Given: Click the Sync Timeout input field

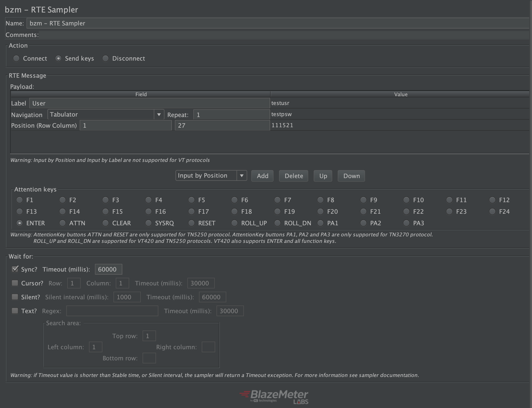Looking at the screenshot, I should [108, 269].
